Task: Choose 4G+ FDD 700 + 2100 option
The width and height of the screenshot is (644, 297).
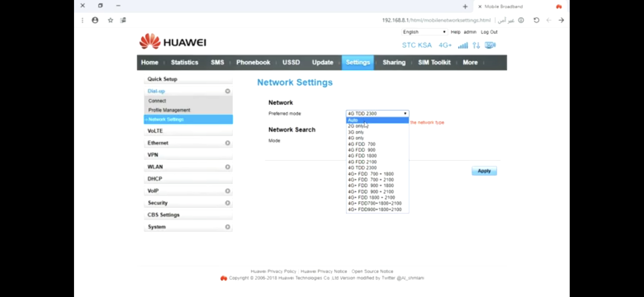Action: click(377, 180)
